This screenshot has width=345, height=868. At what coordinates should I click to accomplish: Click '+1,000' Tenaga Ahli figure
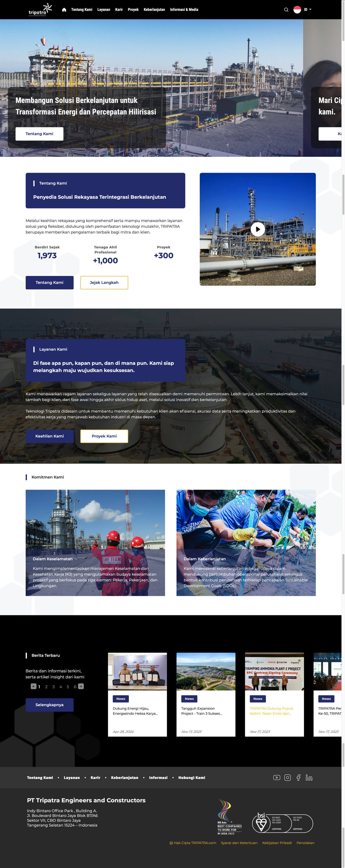pyautogui.click(x=105, y=260)
